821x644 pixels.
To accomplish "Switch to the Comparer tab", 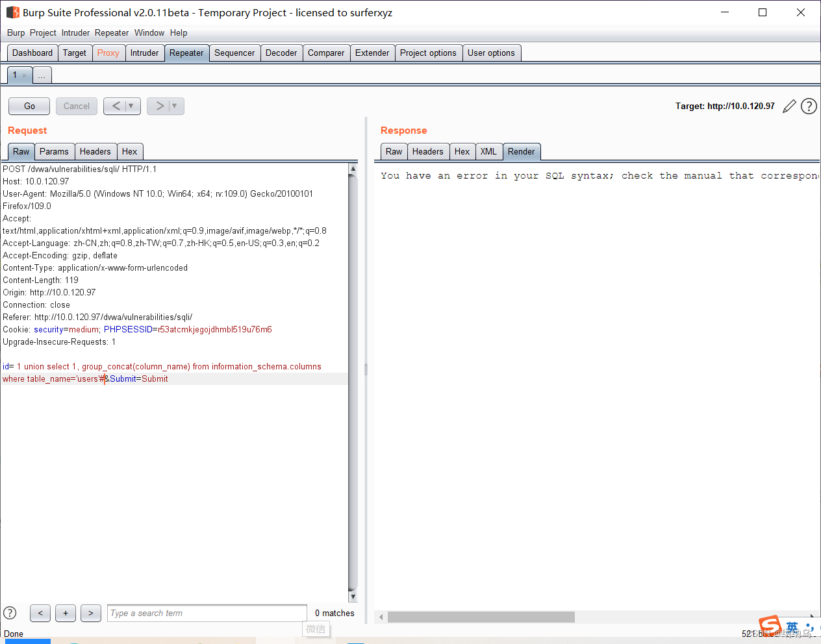I will [326, 53].
